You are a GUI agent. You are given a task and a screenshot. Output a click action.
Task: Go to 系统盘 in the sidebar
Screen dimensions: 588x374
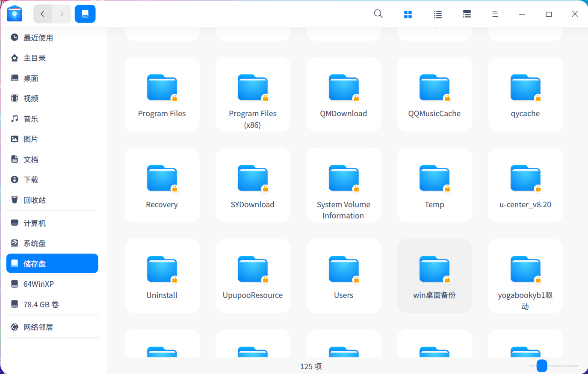34,244
